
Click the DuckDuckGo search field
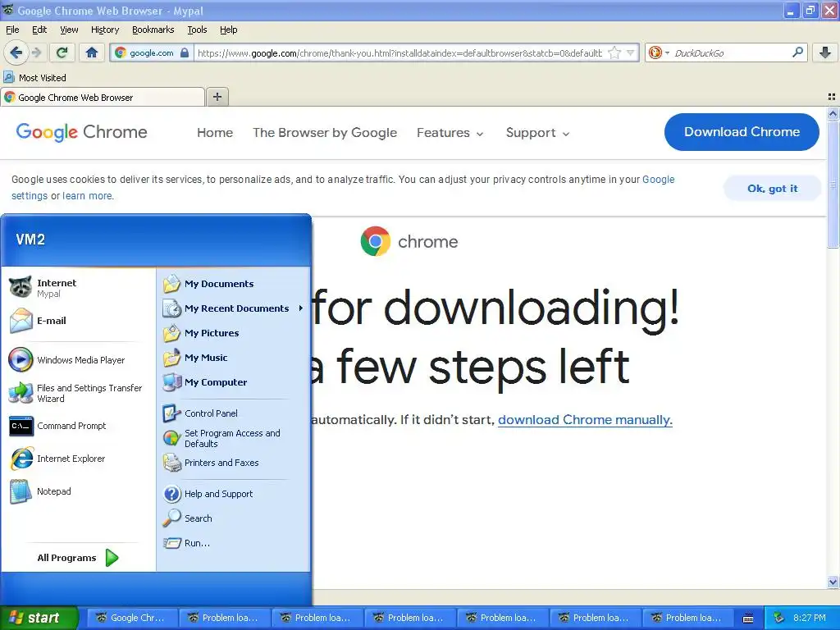(730, 52)
